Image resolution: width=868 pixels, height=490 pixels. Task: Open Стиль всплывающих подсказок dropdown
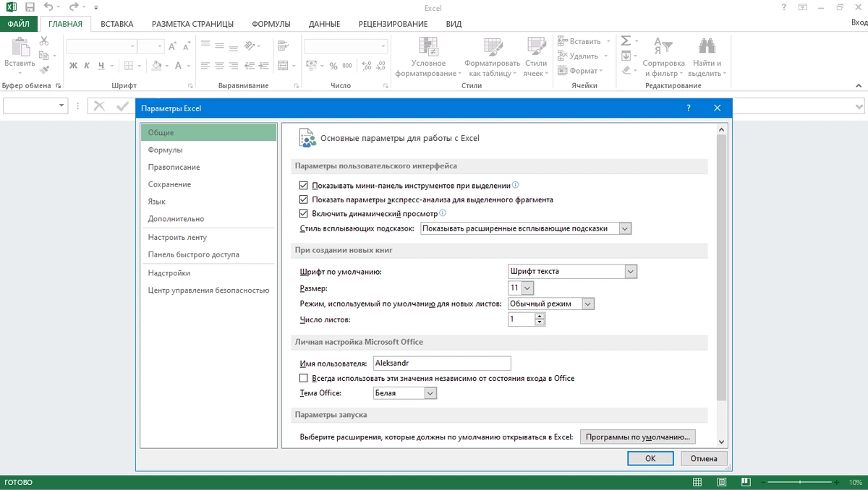coord(526,228)
